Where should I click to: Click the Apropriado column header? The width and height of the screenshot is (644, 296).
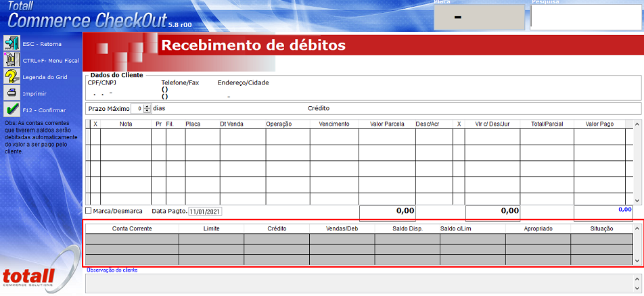click(538, 228)
